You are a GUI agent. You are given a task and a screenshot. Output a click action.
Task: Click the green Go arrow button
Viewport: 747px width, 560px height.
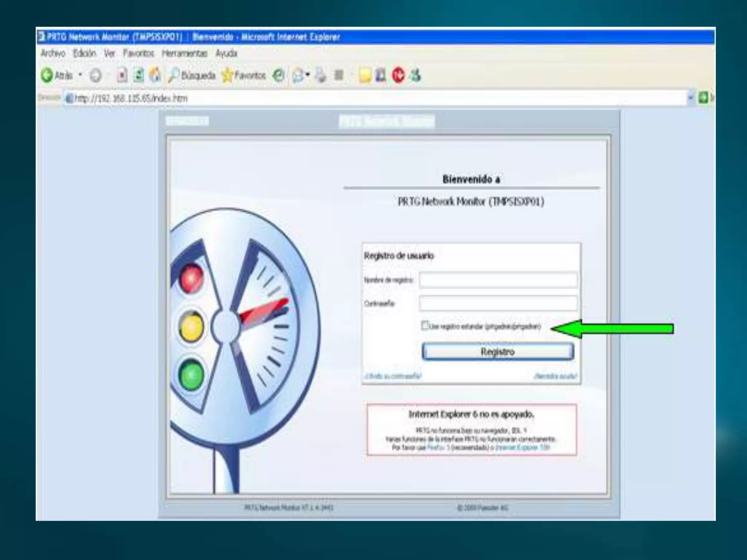(x=703, y=98)
